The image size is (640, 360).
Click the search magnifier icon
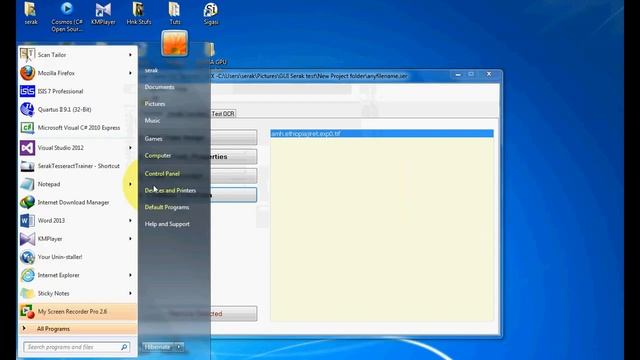pyautogui.click(x=124, y=347)
